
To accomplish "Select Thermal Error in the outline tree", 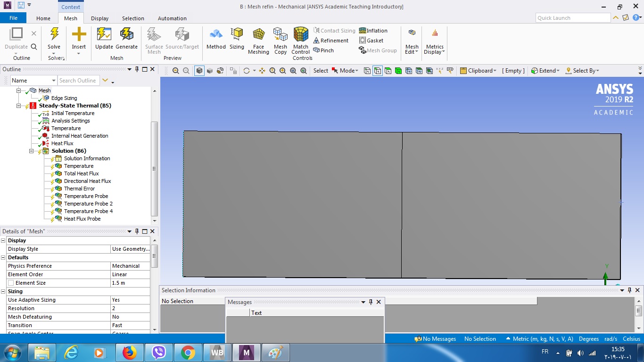I will coord(79,189).
